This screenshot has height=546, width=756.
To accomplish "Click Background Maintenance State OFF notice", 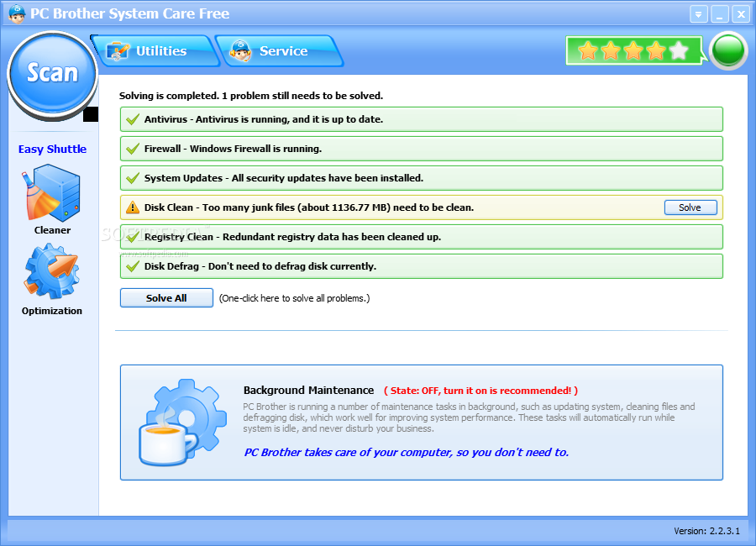I will click(480, 391).
